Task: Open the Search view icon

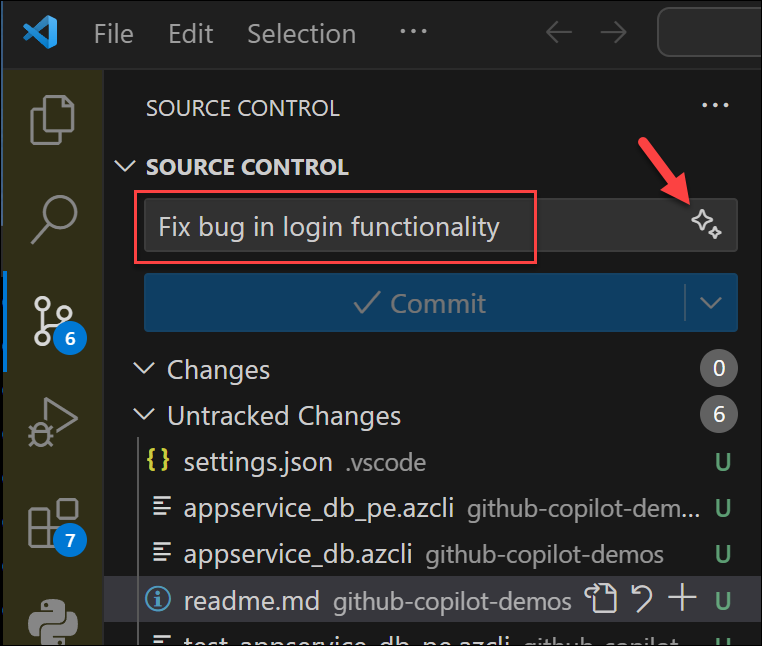Action: coord(54,219)
